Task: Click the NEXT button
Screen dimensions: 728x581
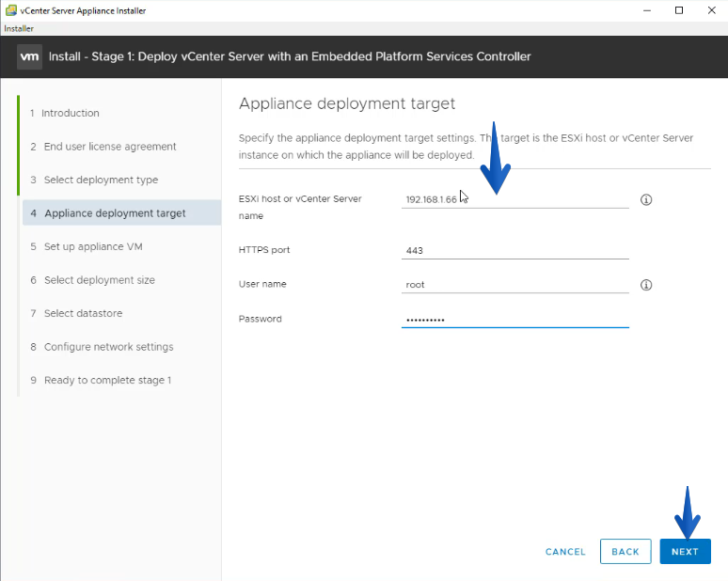Action: tap(685, 551)
